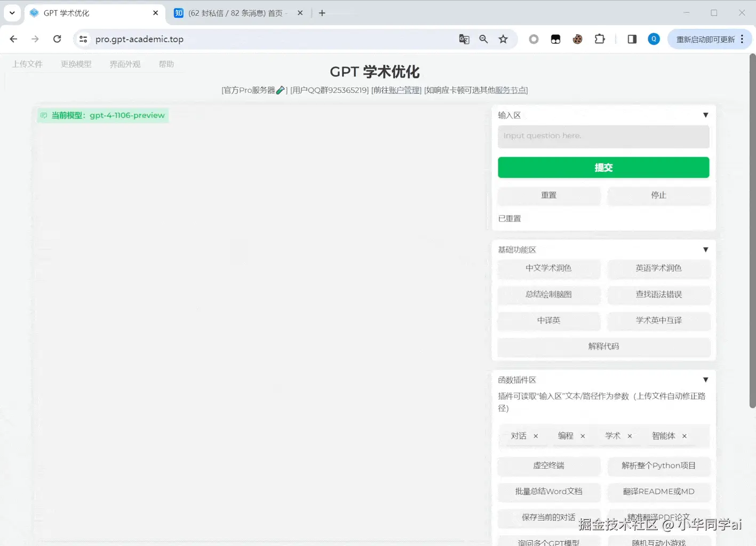
Task: Run 英语学术润色 function
Action: pyautogui.click(x=658, y=268)
